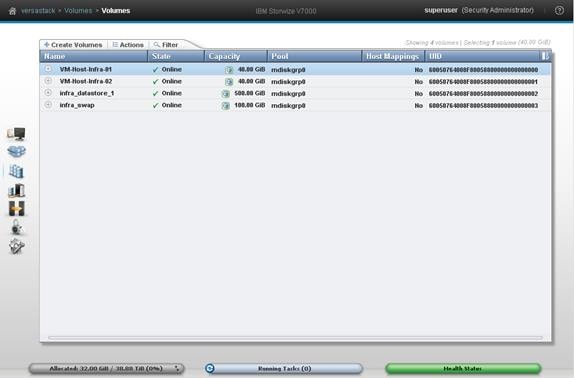Click the Allocated capacity status bar
Viewport: 574px width, 378px height.
point(107,368)
